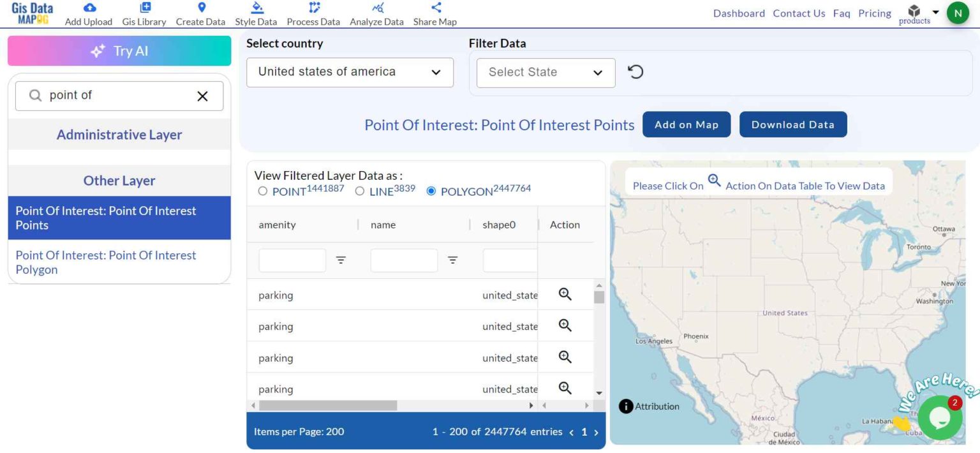Screen dimensions: 980x453
Task: Clear the layer search with the X
Action: tap(203, 96)
